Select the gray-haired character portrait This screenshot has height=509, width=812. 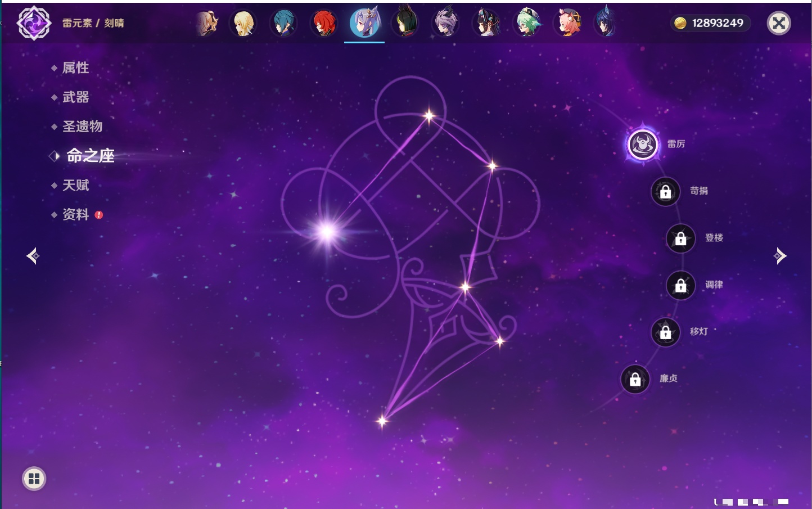point(446,23)
